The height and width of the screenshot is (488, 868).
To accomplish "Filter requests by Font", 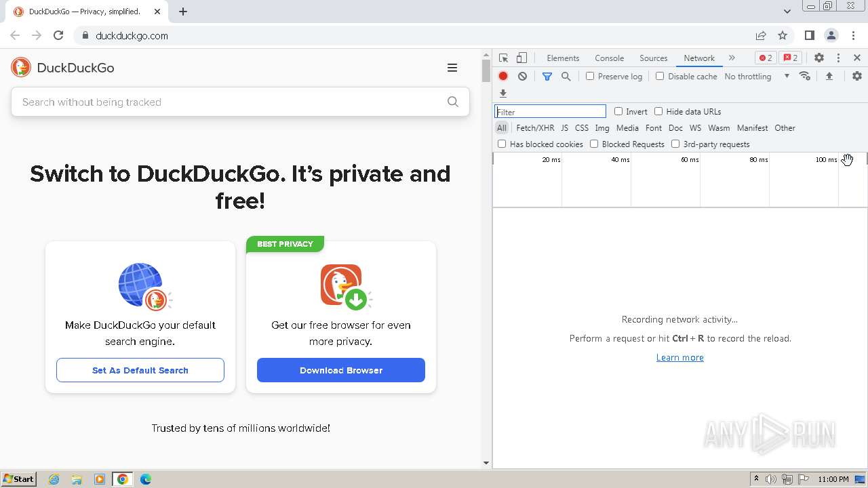I will 654,128.
